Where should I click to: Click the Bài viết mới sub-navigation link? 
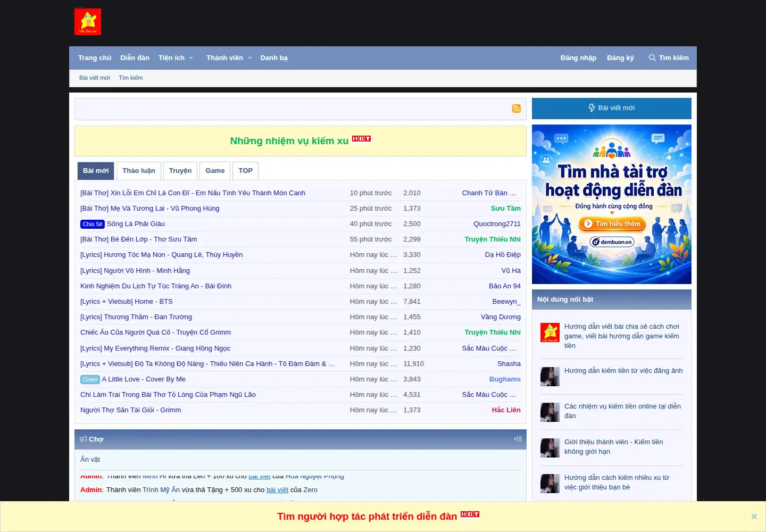pos(95,78)
